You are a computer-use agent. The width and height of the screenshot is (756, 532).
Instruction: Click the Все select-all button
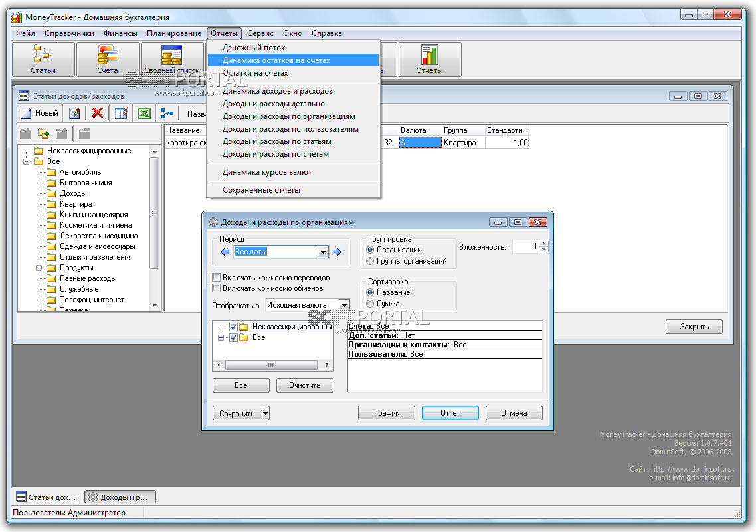click(x=241, y=385)
